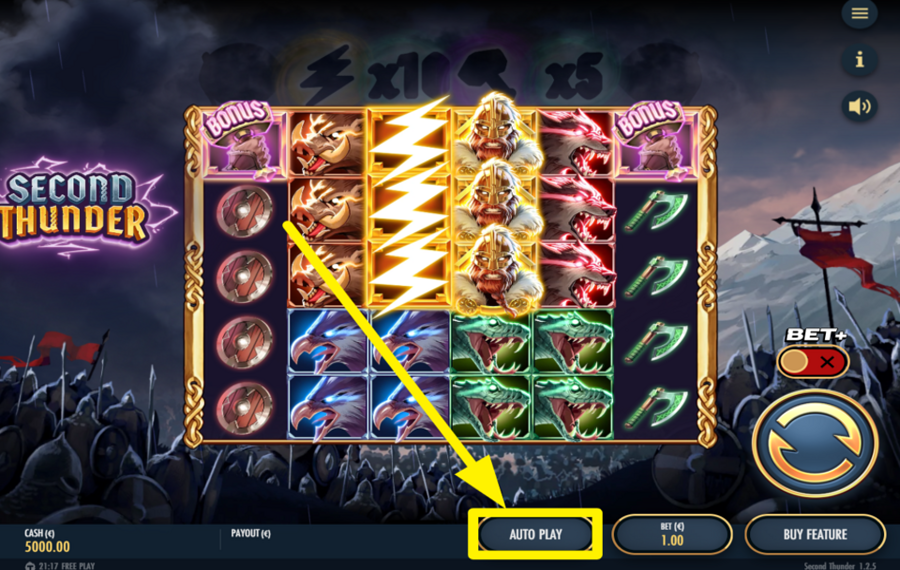Spin the reels with the circular arrows button
This screenshot has height=570, width=900.
pyautogui.click(x=815, y=443)
